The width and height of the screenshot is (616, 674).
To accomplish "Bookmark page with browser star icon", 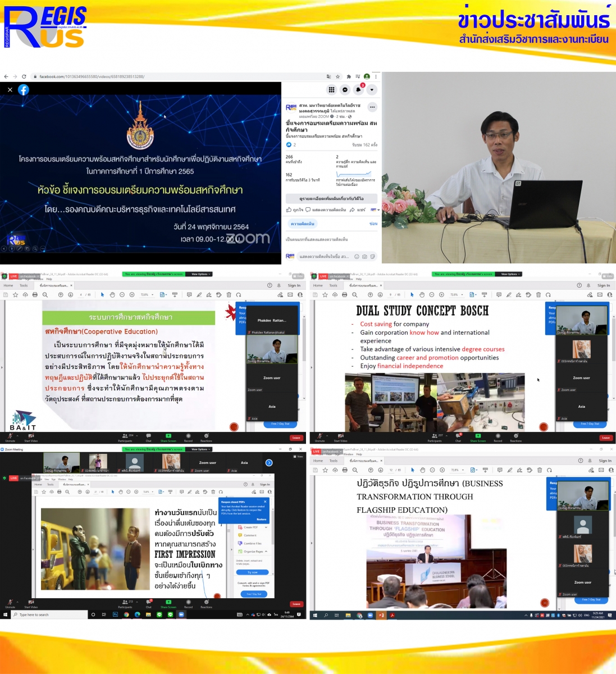I will (337, 76).
